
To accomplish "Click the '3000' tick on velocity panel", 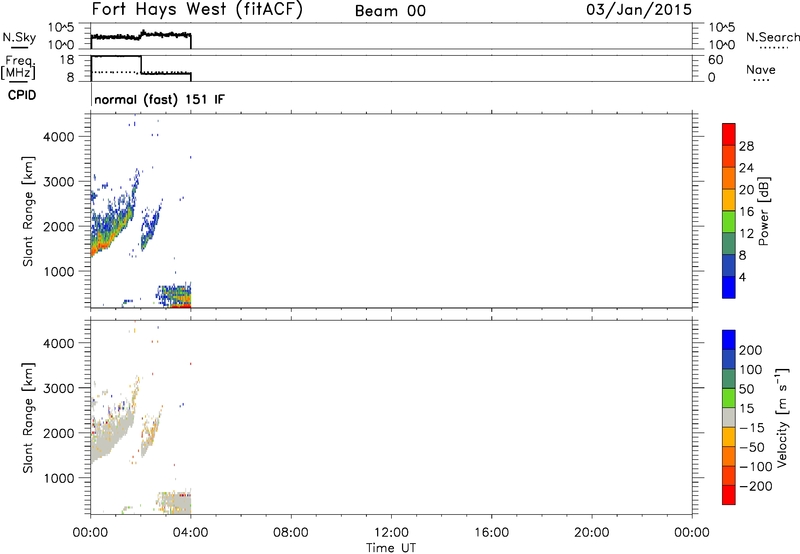I will pos(59,388).
